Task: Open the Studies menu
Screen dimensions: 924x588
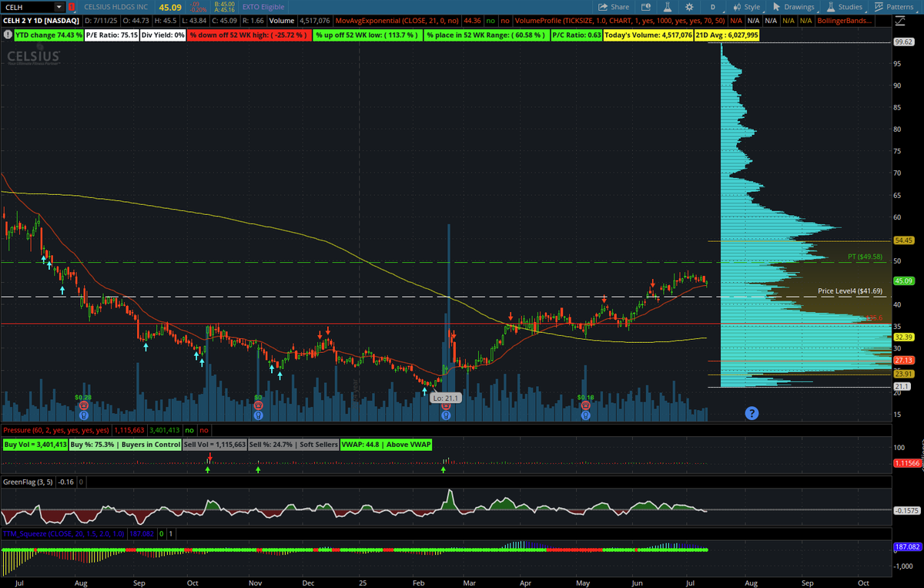Action: (844, 7)
